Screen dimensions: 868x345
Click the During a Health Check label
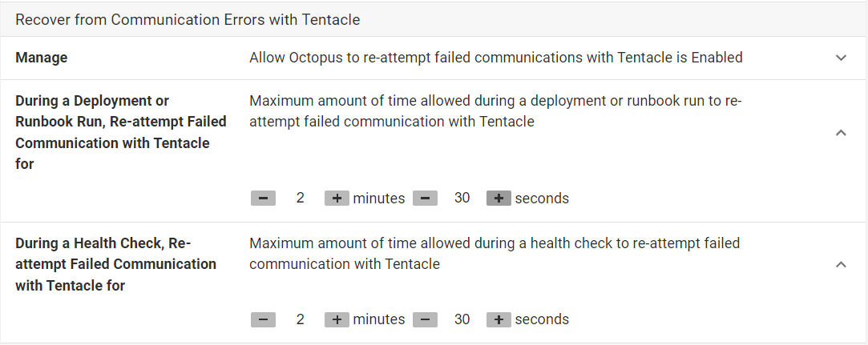[115, 263]
